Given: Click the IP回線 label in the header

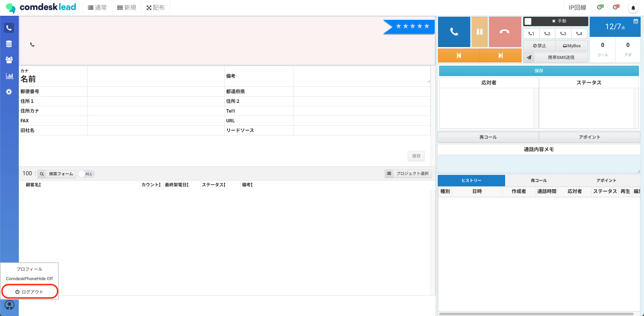Looking at the screenshot, I should 577,7.
